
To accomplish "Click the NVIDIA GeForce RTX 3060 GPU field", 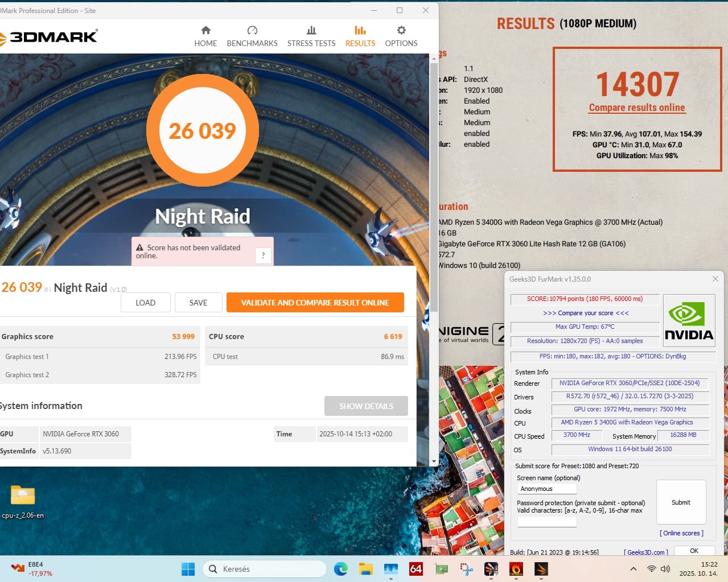I will tap(85, 434).
